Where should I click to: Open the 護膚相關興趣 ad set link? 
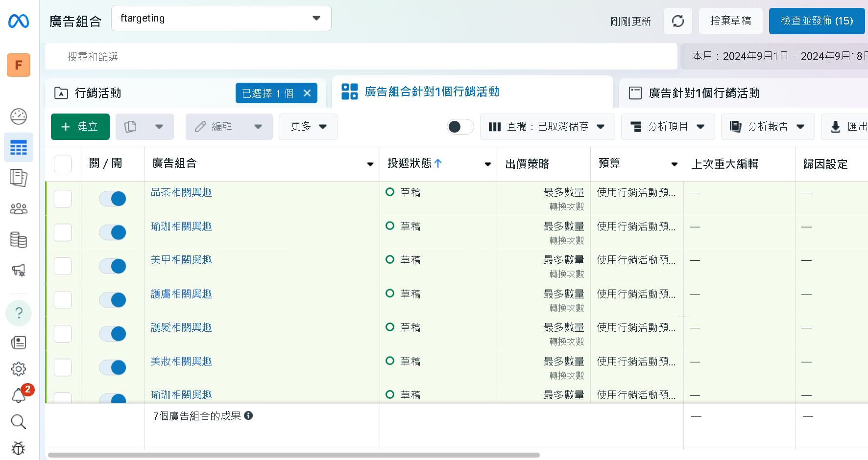181,294
